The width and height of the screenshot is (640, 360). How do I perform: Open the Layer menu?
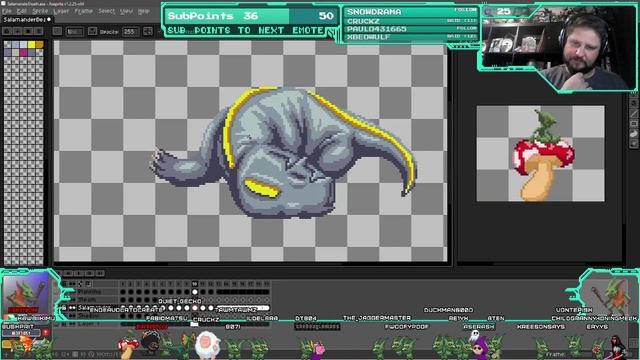pyautogui.click(x=61, y=11)
